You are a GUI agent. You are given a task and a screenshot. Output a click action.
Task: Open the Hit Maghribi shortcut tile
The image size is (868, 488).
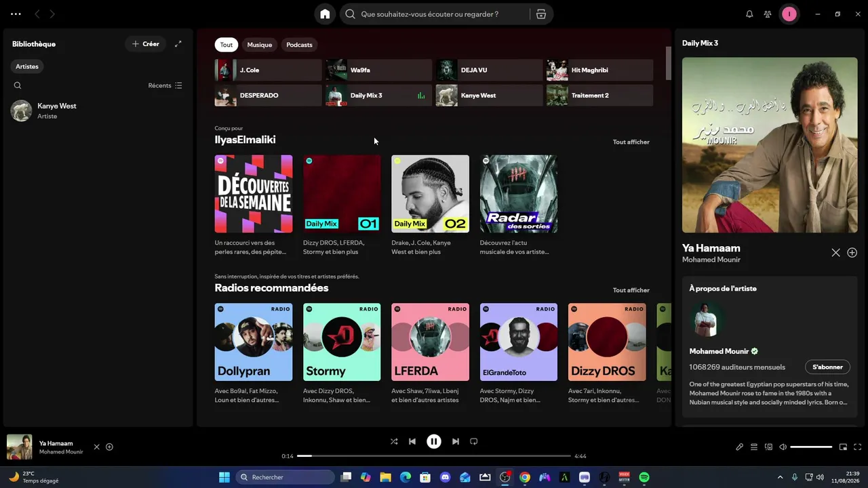(x=600, y=70)
